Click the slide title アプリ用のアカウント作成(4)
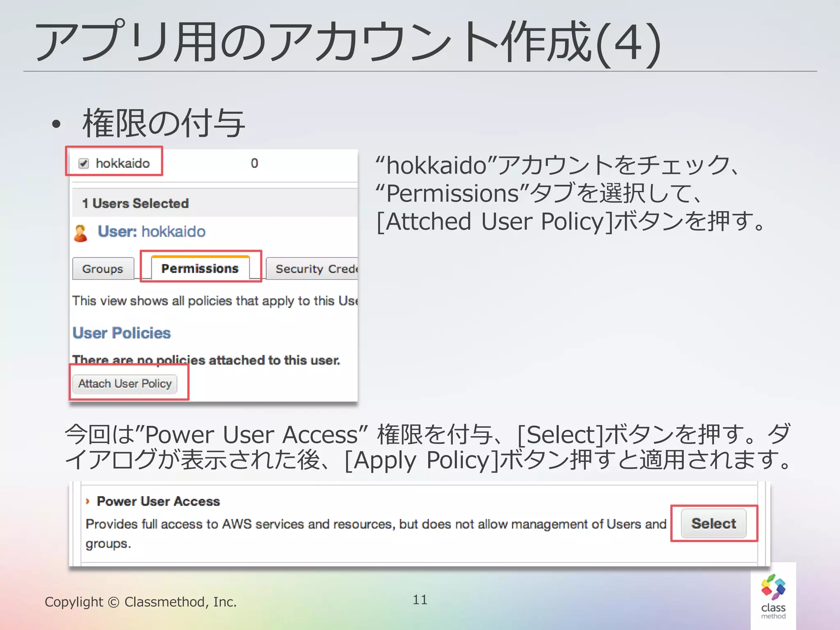This screenshot has height=630, width=840. tap(348, 42)
